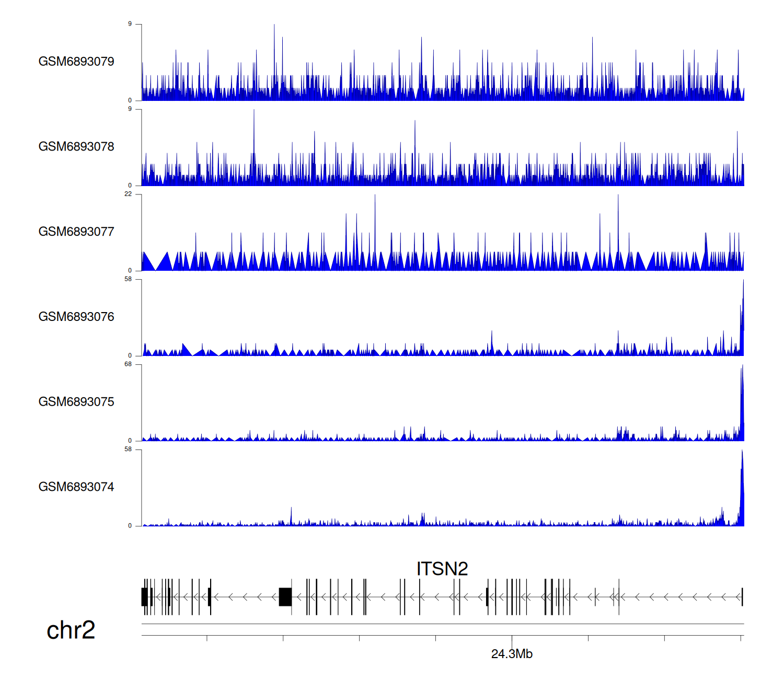Click the y-axis maximum value 68
The width and height of the screenshot is (784, 690).
tap(128, 364)
